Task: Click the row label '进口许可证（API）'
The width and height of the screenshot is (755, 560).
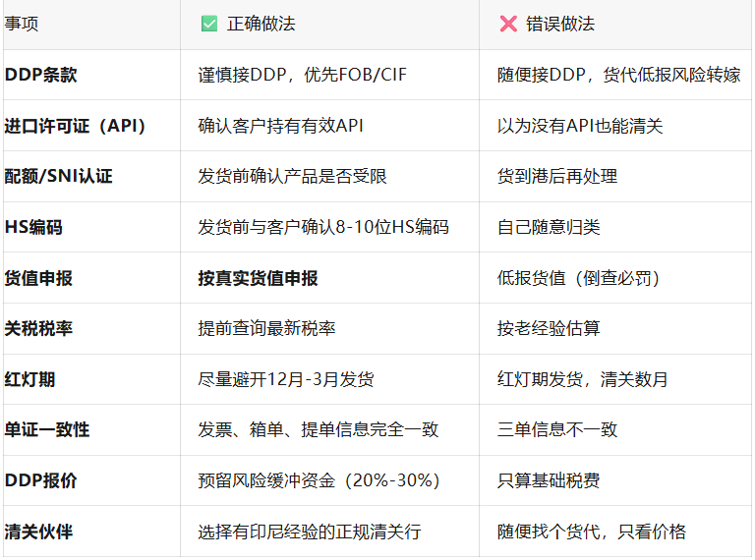Action: (75, 126)
